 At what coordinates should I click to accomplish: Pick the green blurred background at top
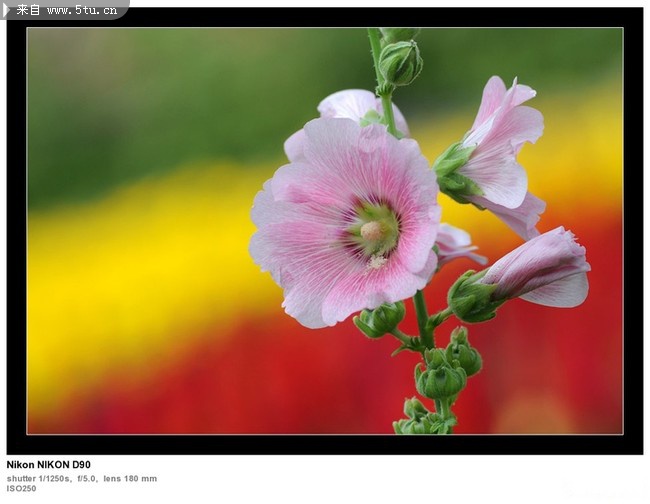point(180,90)
